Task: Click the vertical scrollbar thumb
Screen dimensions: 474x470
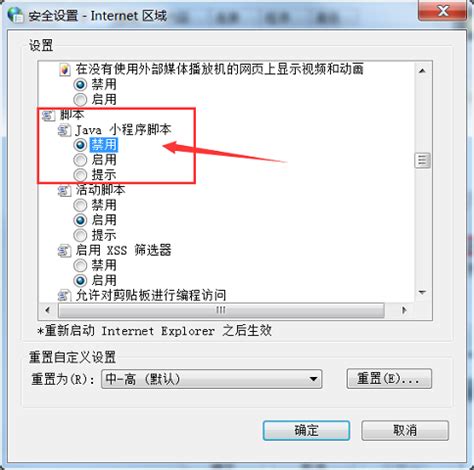Action: [x=422, y=160]
